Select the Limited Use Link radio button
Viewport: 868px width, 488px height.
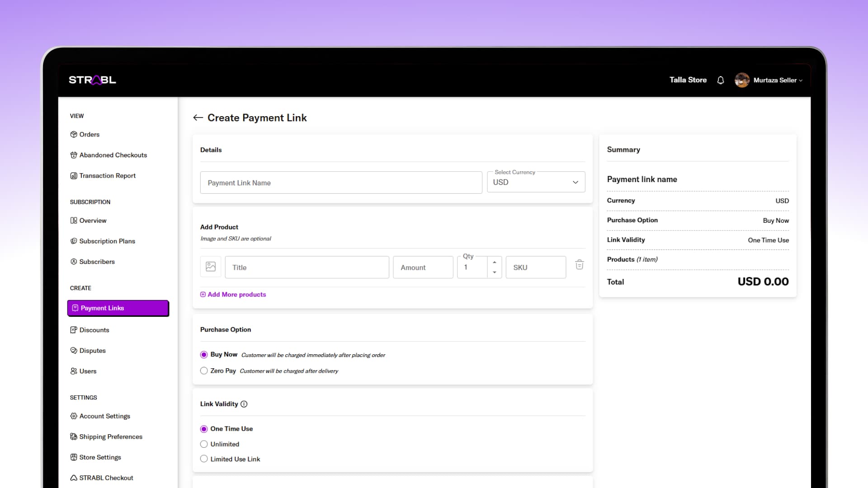pos(204,459)
